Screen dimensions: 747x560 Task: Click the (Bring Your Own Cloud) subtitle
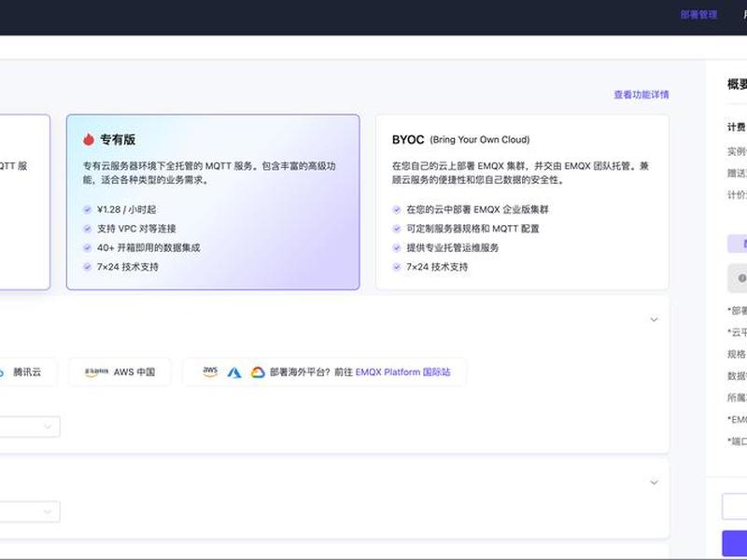(x=480, y=139)
